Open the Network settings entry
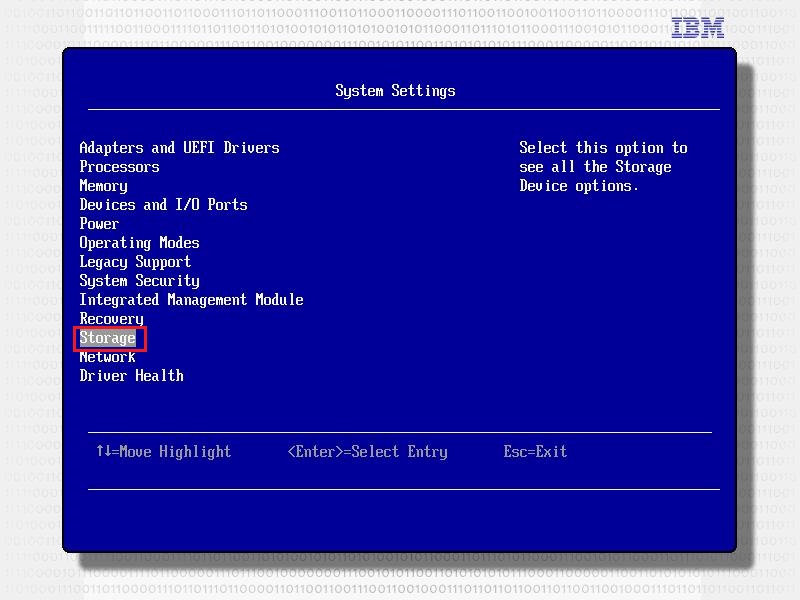The height and width of the screenshot is (600, 800). 107,357
